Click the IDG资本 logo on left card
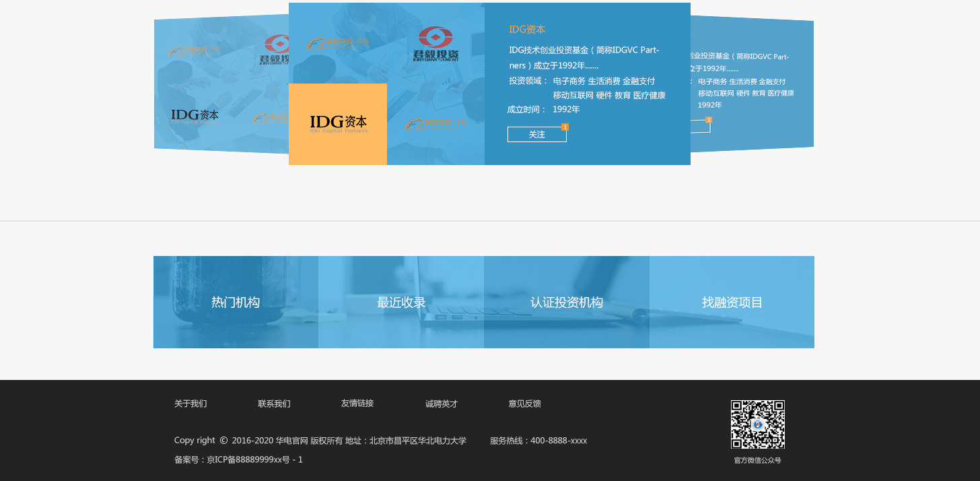This screenshot has height=481, width=980. coord(195,117)
